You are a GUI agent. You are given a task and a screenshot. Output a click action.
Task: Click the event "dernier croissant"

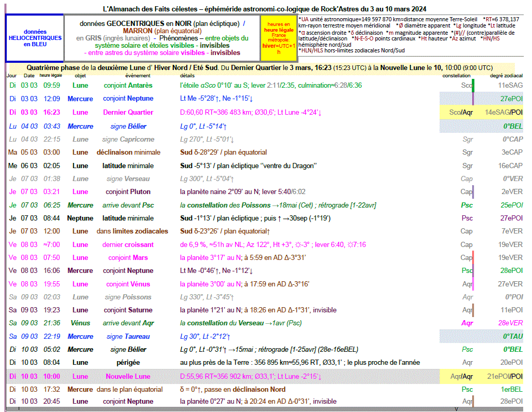[x=128, y=245]
